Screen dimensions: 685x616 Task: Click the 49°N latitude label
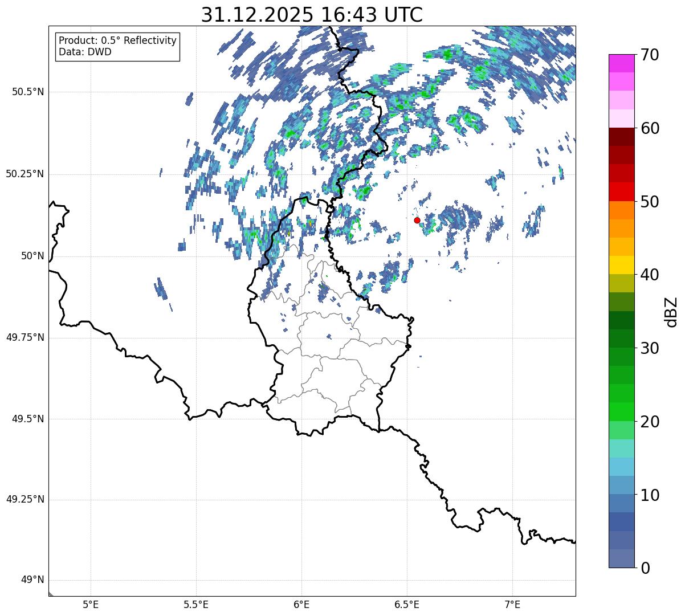(x=32, y=580)
